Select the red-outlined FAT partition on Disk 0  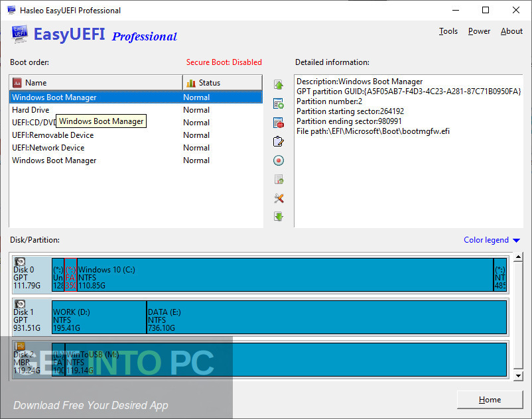point(70,274)
